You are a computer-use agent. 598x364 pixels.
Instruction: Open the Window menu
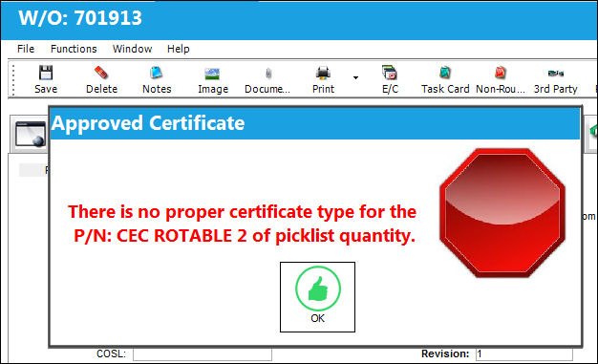(x=133, y=49)
